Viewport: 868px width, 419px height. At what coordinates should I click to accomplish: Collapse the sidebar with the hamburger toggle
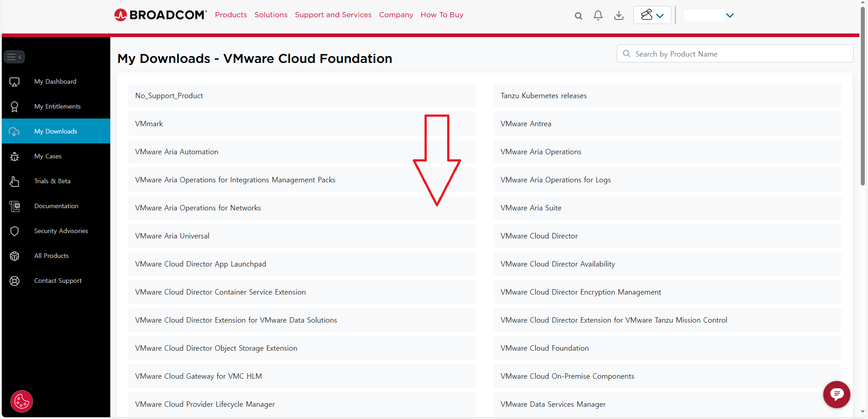[14, 57]
